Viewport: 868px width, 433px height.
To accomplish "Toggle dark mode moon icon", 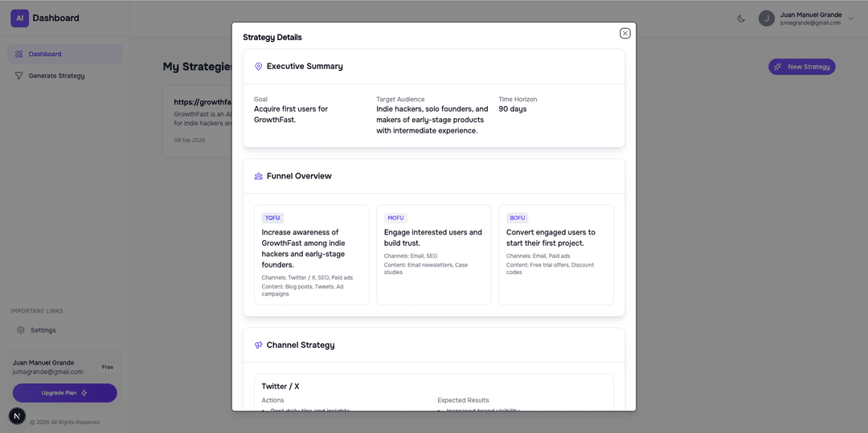I will (x=741, y=18).
